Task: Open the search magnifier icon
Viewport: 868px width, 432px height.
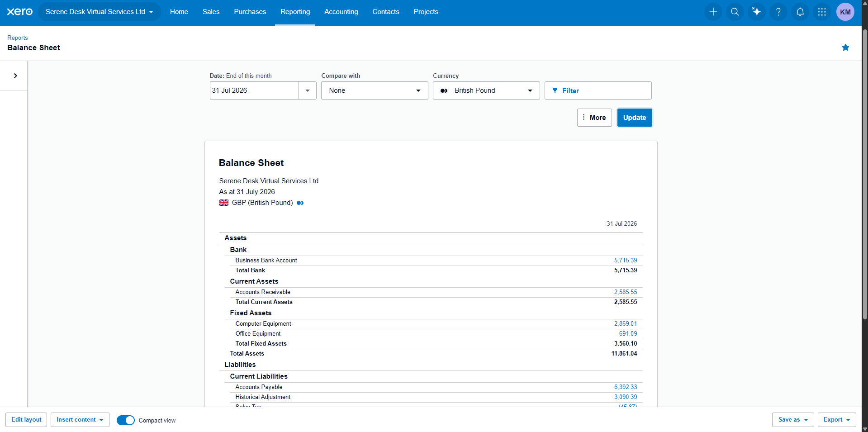Action: click(735, 12)
